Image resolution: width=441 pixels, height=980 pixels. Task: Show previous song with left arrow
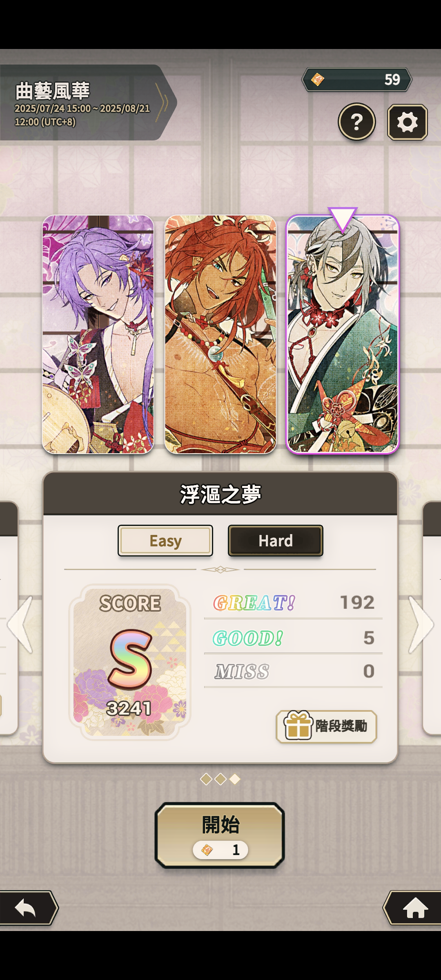20,625
